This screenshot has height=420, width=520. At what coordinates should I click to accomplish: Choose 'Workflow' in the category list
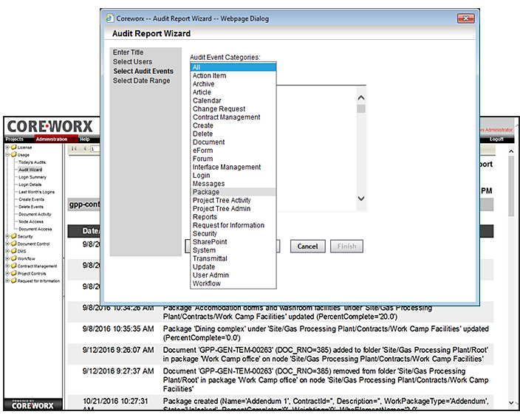[233, 283]
